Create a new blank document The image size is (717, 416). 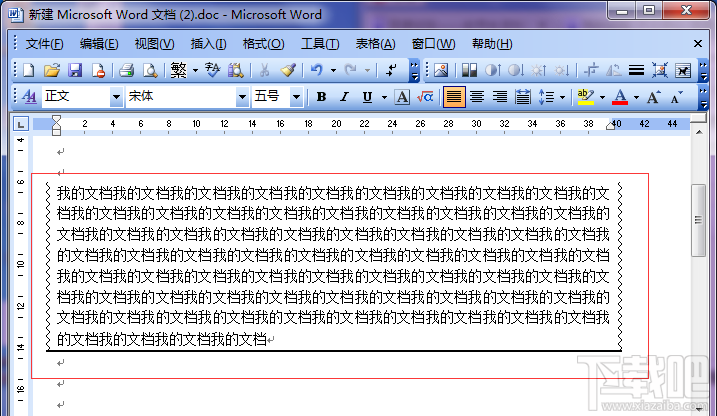pyautogui.click(x=29, y=70)
